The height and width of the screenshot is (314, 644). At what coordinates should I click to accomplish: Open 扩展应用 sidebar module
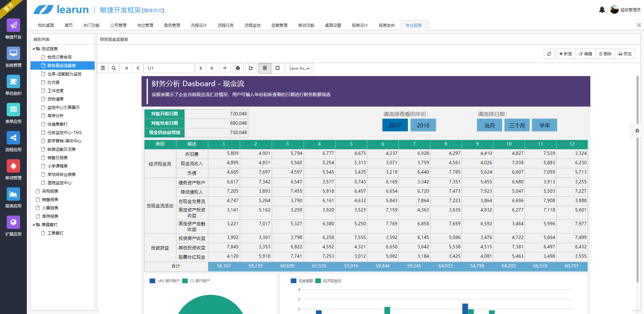13,226
